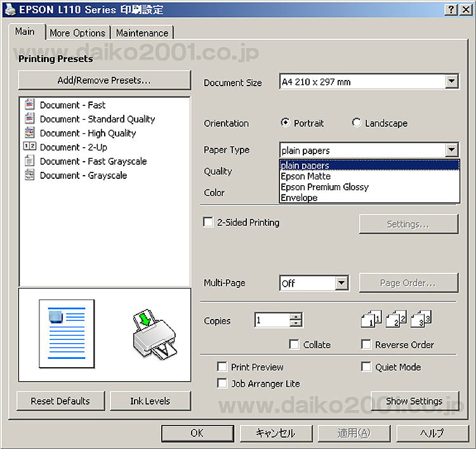The width and height of the screenshot is (476, 449).
Task: Switch to the Maintenance tab
Action: [x=142, y=33]
